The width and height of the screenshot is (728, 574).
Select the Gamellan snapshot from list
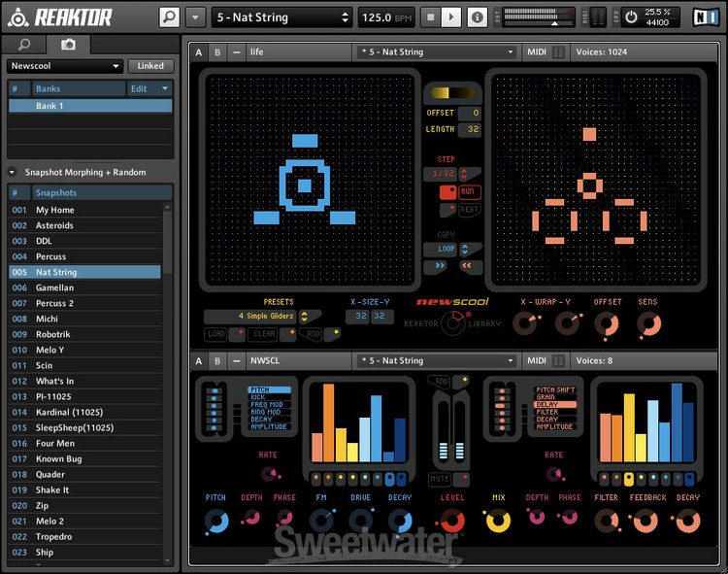tap(54, 287)
